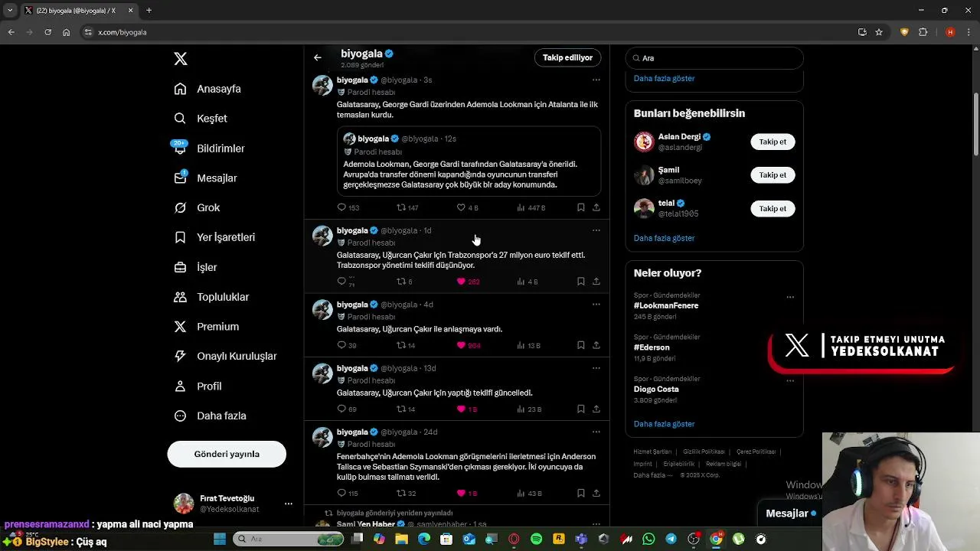View analytics of Talisca Szymanski post
Viewport: 980px width, 551px height.
(x=529, y=494)
